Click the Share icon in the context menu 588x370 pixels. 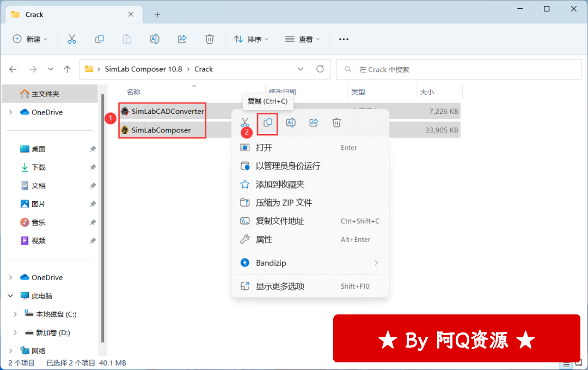tap(314, 123)
